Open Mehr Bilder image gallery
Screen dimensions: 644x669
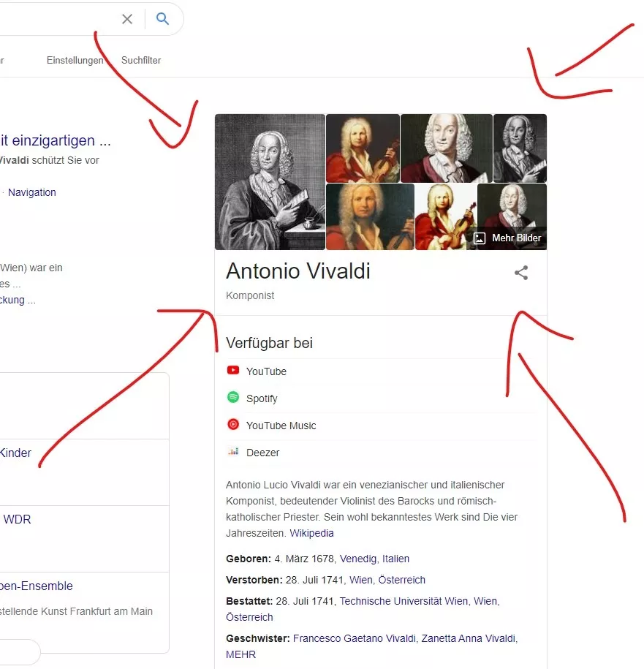pos(507,238)
